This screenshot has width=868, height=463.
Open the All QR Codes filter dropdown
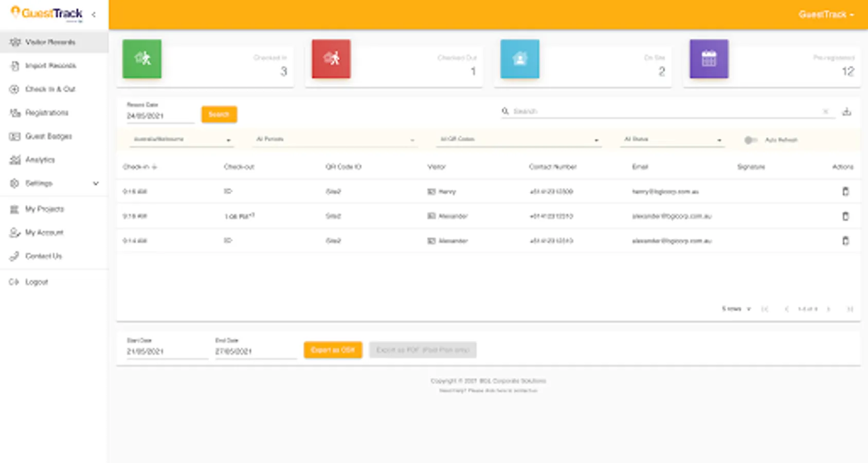click(x=519, y=139)
